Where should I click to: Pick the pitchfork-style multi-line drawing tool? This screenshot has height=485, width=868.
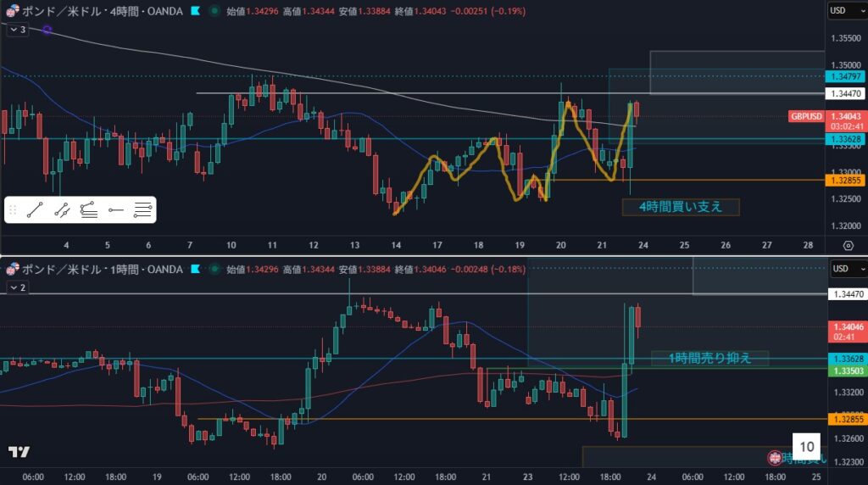88,210
